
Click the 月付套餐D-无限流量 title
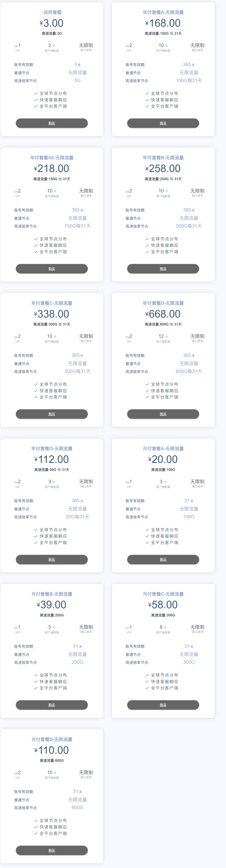52,739
